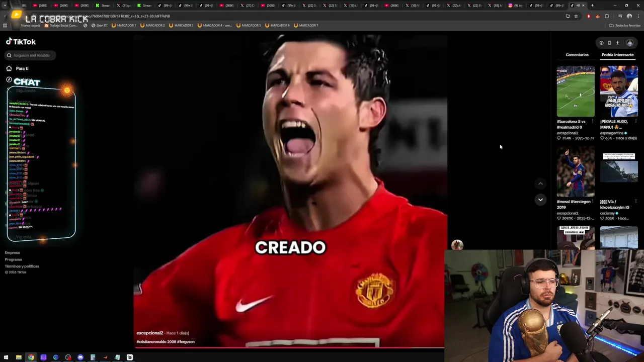Open the MARCADOR 2 bookmark
Screen dimensions: 644x362
pyautogui.click(x=152, y=25)
